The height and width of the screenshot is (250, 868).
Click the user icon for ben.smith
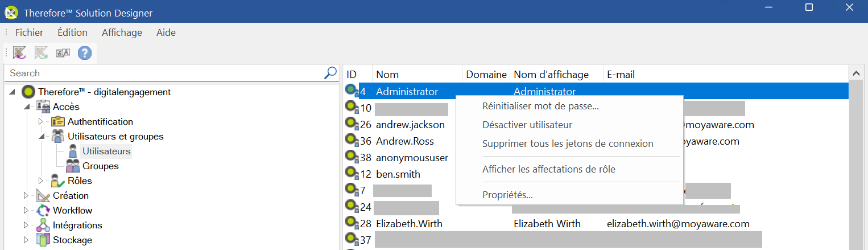(352, 173)
